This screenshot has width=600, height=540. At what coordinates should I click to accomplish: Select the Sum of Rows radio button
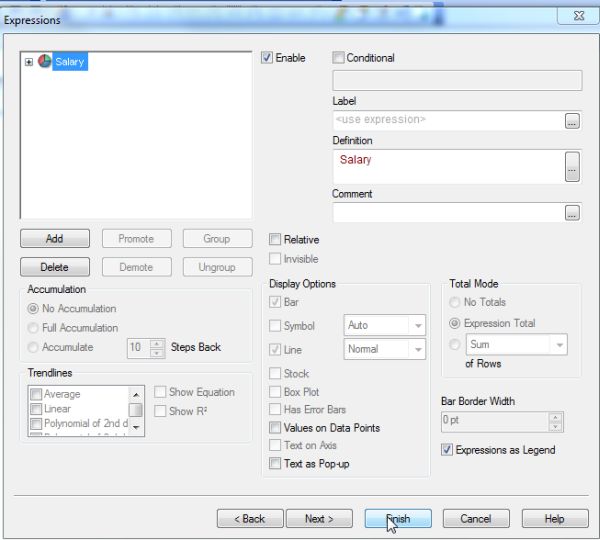click(x=455, y=344)
